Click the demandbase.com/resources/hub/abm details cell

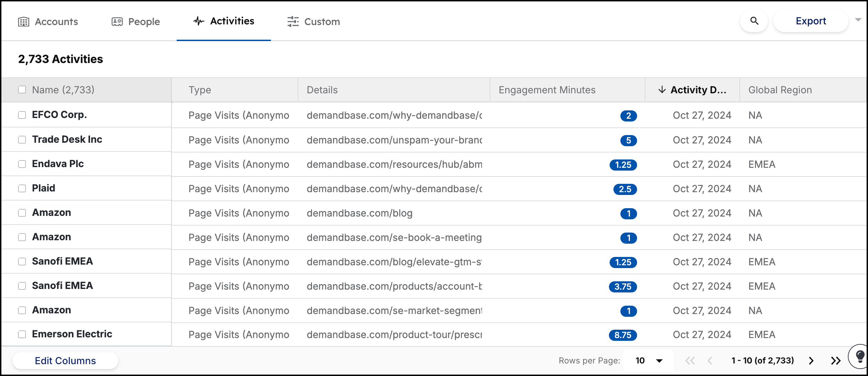(x=394, y=164)
